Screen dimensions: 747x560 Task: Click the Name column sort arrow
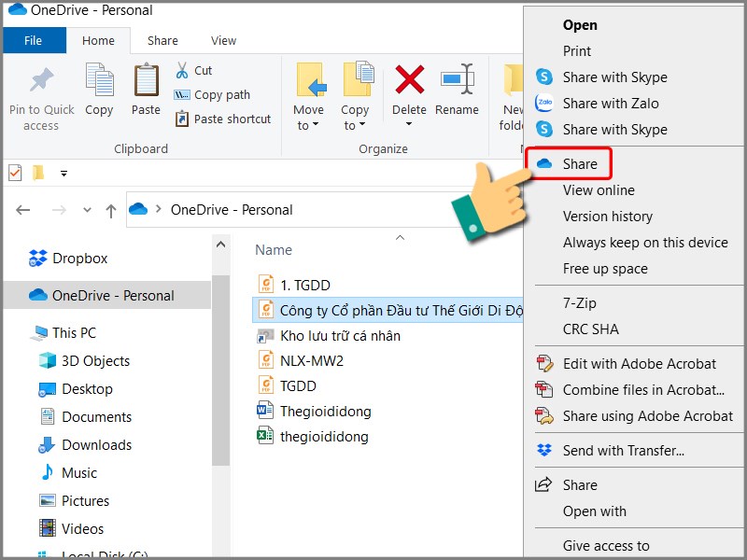pos(401,237)
